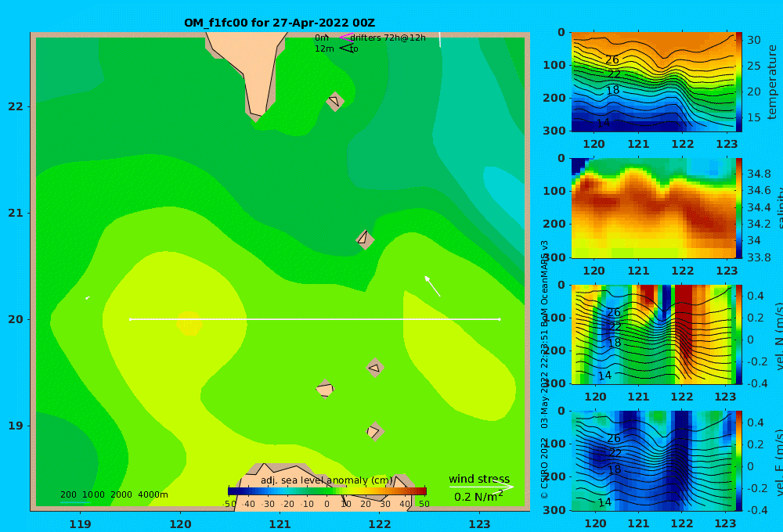Click the map's latitude 22 axis label

(16, 106)
